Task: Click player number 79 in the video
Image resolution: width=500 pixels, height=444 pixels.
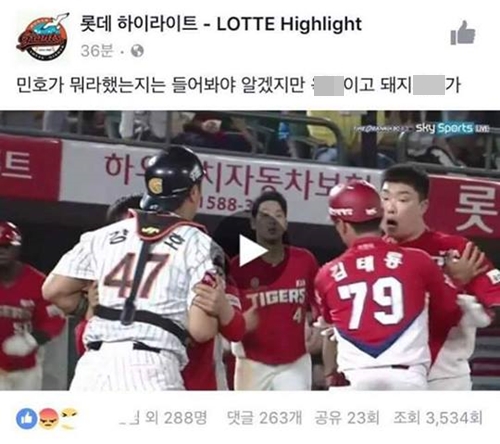Action: [x=372, y=301]
